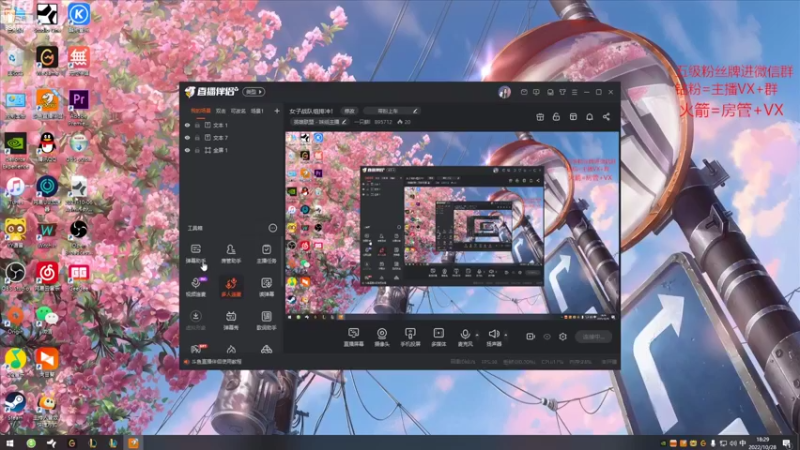Expand the arrow next to 扬声器
Image resolution: width=800 pixels, height=450 pixels.
click(x=506, y=335)
